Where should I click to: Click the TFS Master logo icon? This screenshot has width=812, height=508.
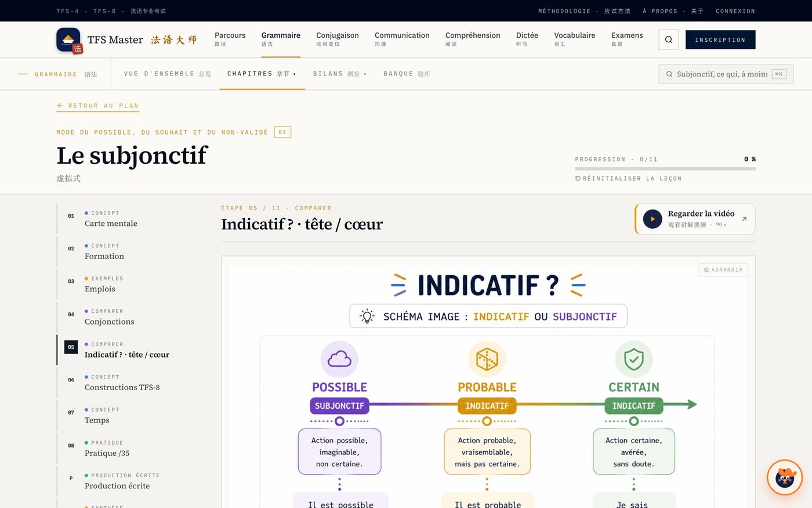[x=69, y=40]
